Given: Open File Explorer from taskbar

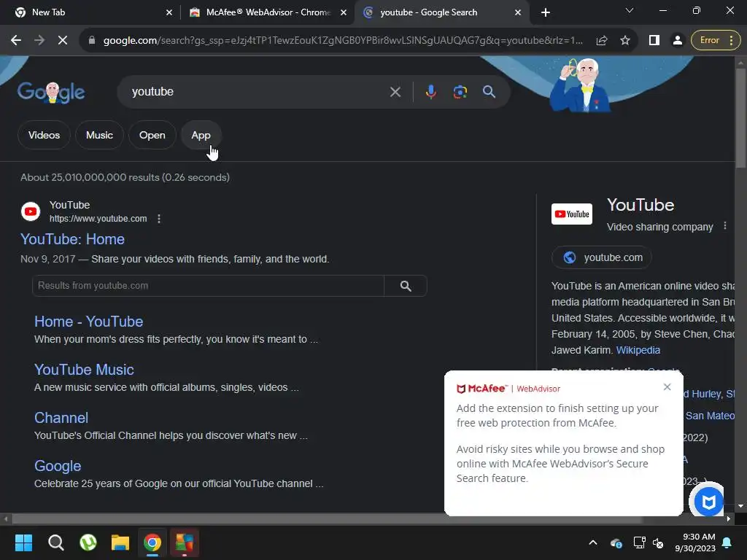Looking at the screenshot, I should pyautogui.click(x=120, y=542).
